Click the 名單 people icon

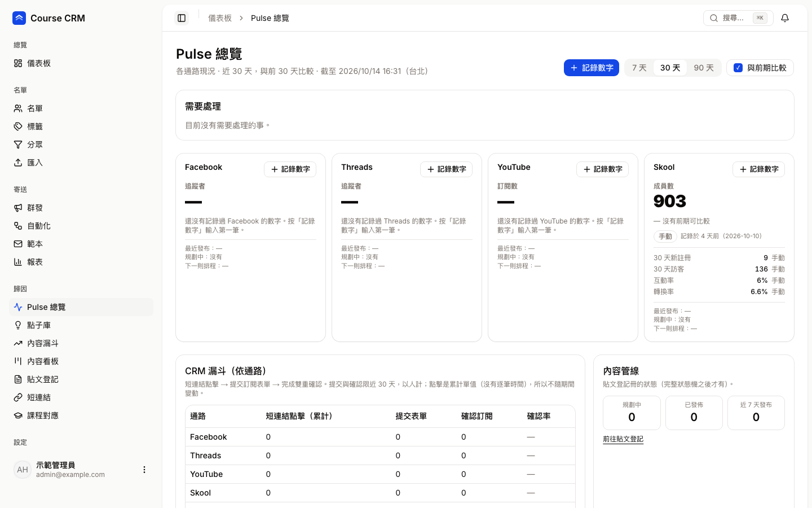[x=18, y=108]
